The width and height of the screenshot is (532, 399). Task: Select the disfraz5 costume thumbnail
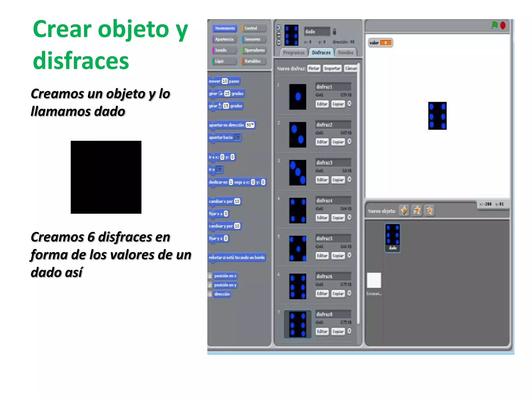(298, 248)
